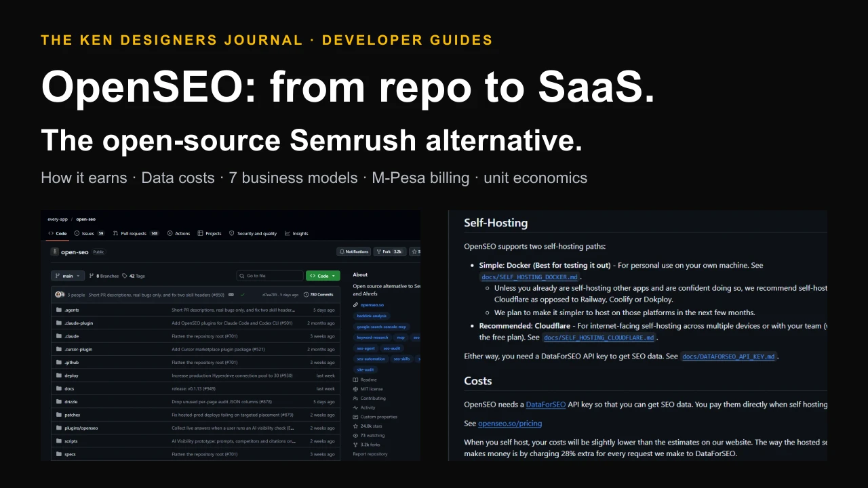The width and height of the screenshot is (868, 488).
Task: Switch to the Pull requests tab
Action: click(136, 233)
